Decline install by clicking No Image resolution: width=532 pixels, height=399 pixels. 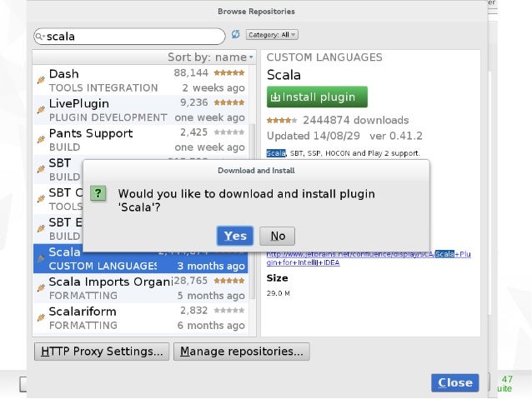[x=277, y=236]
